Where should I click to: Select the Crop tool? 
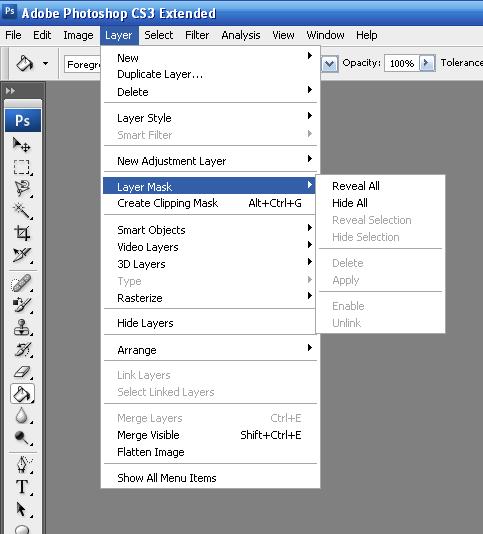coord(22,233)
